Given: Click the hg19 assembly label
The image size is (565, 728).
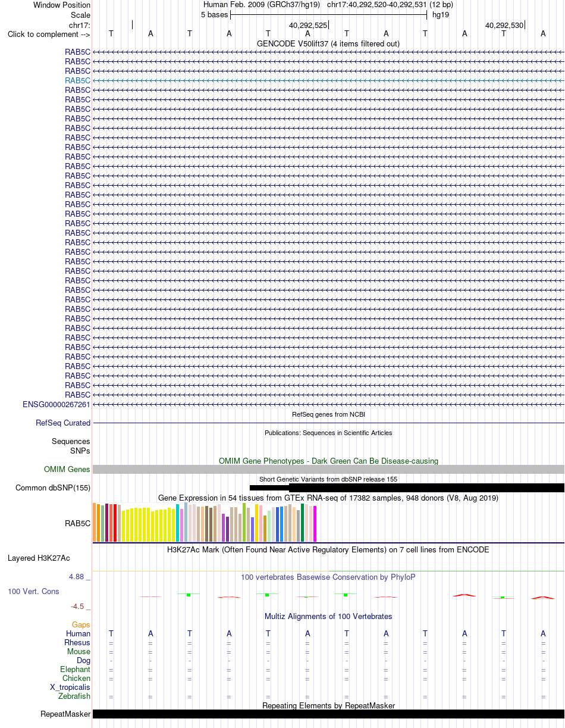Looking at the screenshot, I should click(441, 14).
